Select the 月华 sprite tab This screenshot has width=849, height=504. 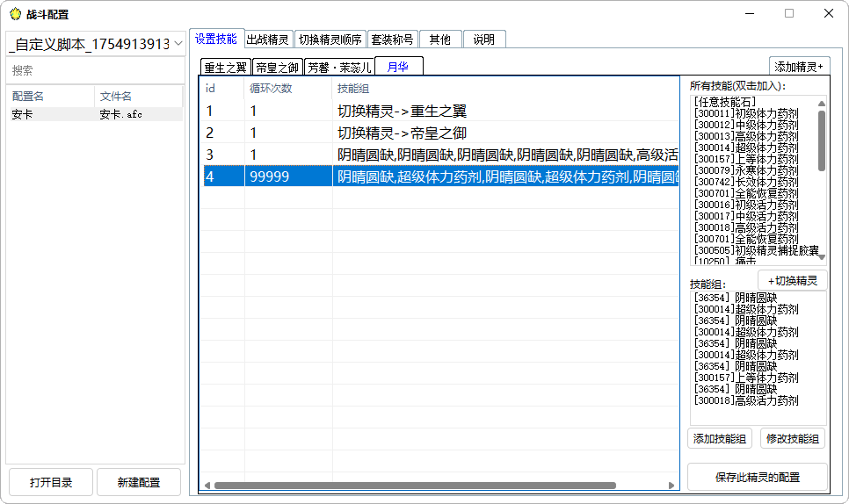[398, 67]
